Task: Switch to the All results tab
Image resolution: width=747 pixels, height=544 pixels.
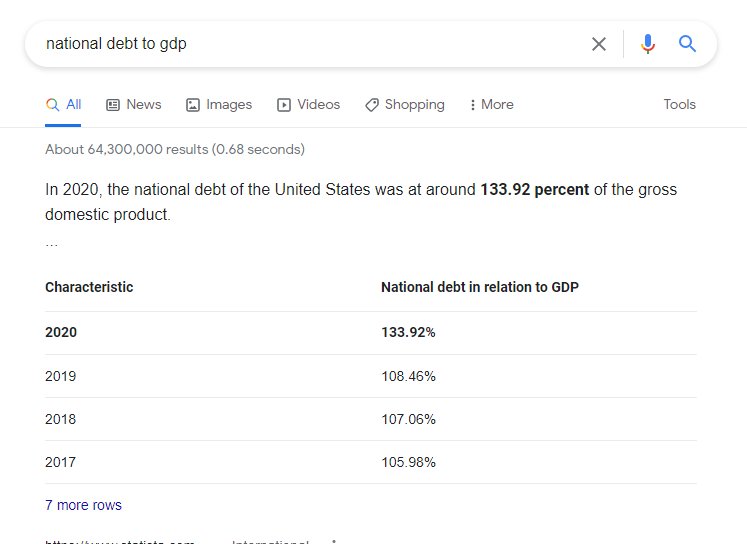Action: (63, 104)
